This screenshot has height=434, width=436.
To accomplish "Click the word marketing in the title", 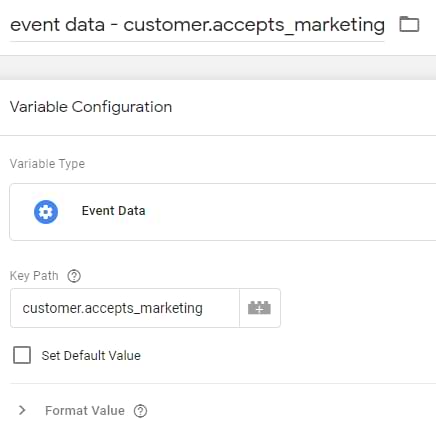I will [340, 25].
